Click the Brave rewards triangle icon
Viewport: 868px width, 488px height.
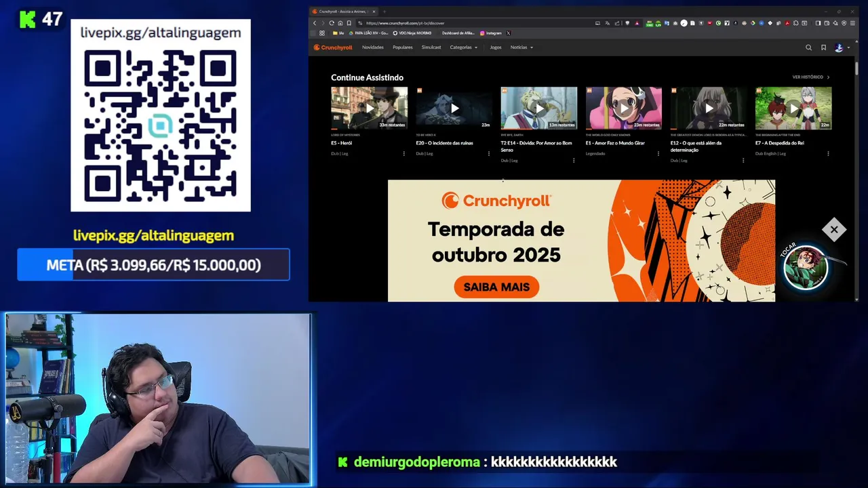tap(637, 23)
